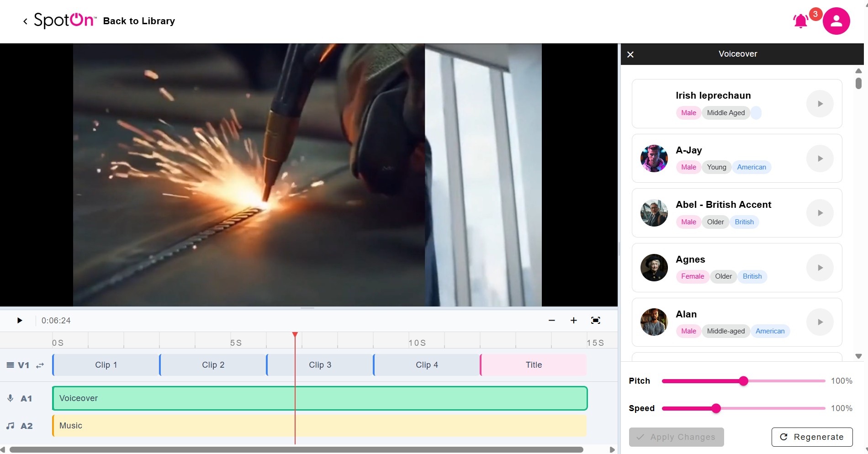Click the A-Jay American tag
Image resolution: width=868 pixels, height=454 pixels.
[752, 167]
